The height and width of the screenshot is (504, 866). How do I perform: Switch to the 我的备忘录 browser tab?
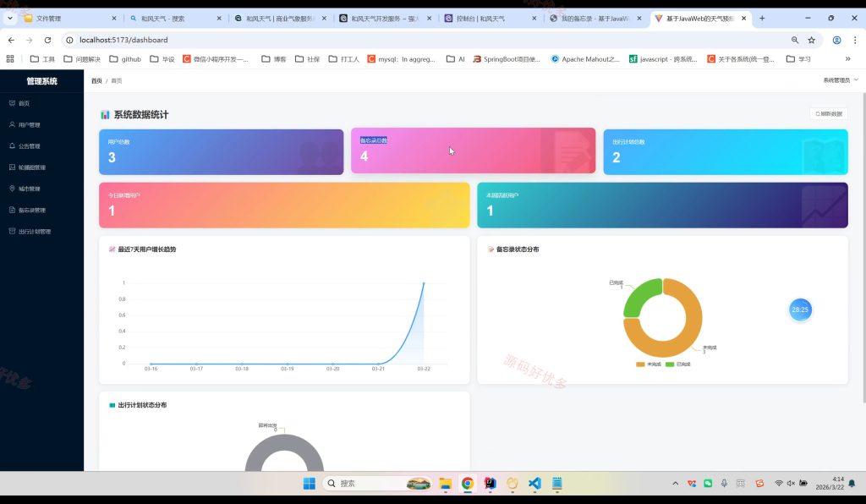[595, 19]
